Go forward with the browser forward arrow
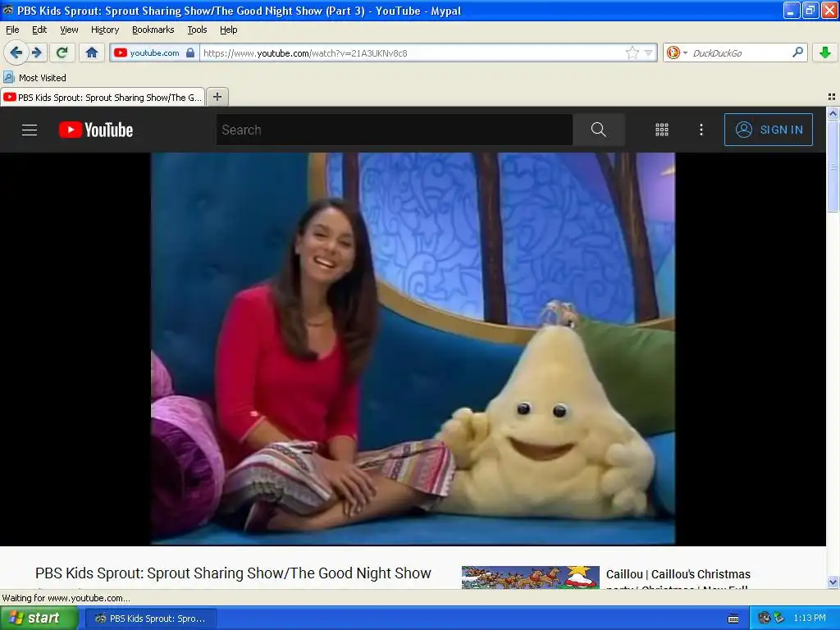Viewport: 840px width, 630px height. [37, 52]
